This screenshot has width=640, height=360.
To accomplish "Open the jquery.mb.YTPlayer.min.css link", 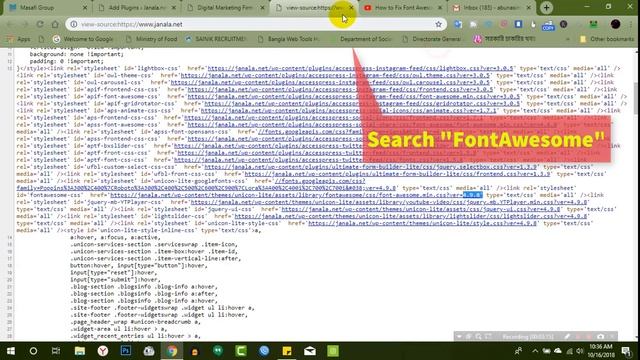I will [x=389, y=202].
